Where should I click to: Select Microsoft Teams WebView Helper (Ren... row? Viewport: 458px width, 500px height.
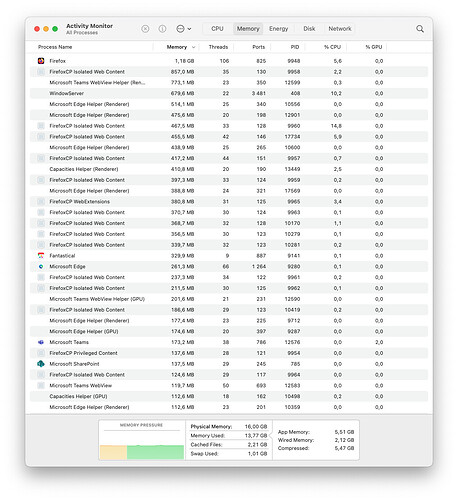pyautogui.click(x=229, y=82)
